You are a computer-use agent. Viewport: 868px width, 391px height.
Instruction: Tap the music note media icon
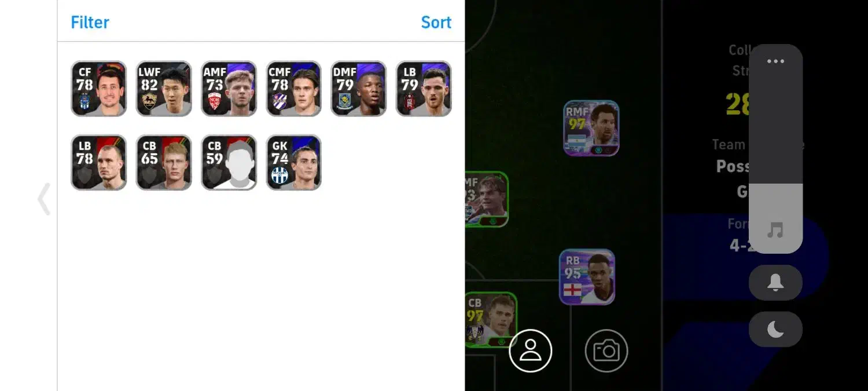tap(775, 231)
